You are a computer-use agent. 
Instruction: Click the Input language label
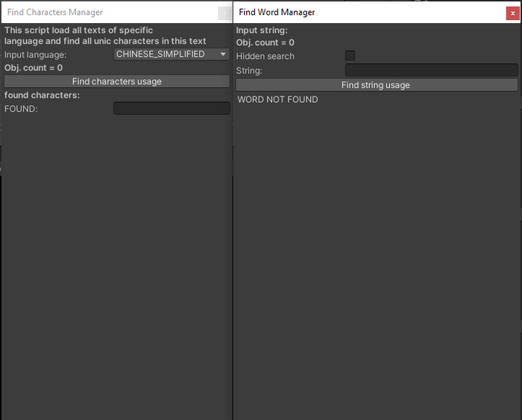tap(36, 54)
